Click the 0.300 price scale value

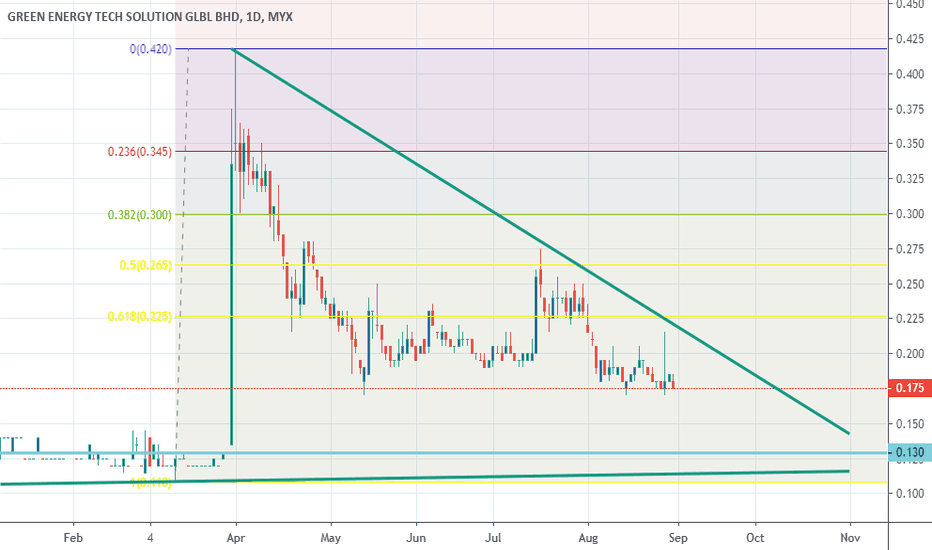(910, 214)
